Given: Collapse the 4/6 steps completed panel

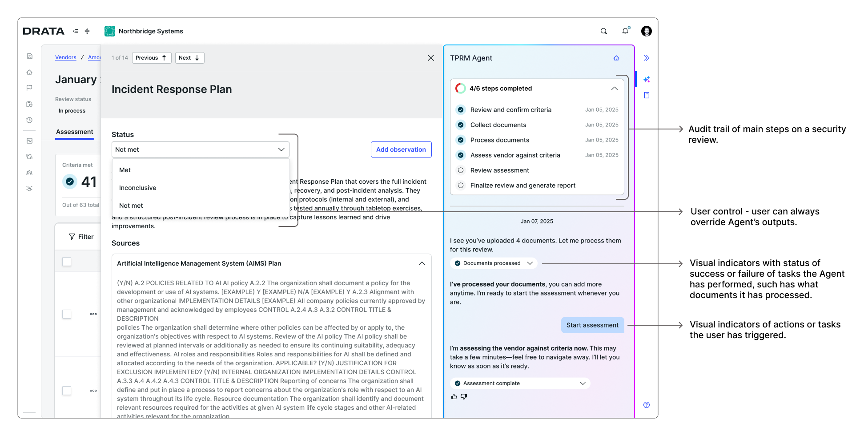Looking at the screenshot, I should 615,88.
